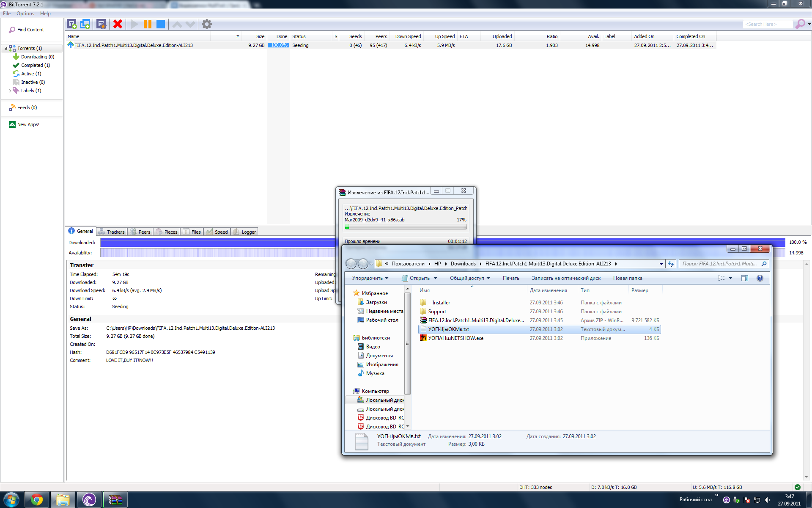Click Записать на оптический диск button
The height and width of the screenshot is (508, 812).
tap(566, 278)
